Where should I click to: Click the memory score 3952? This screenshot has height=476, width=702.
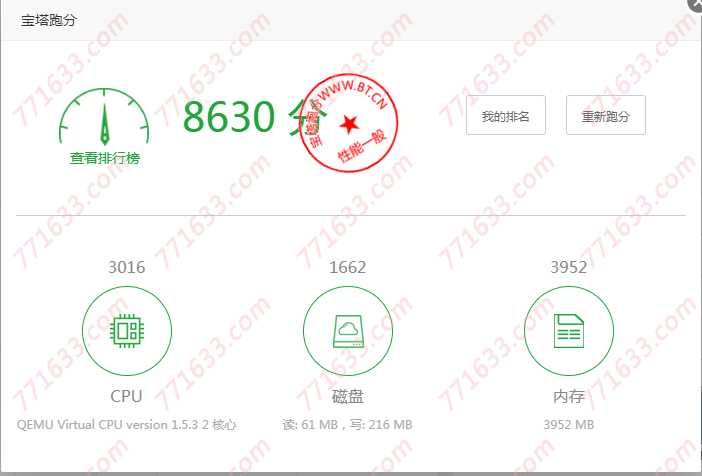[569, 267]
